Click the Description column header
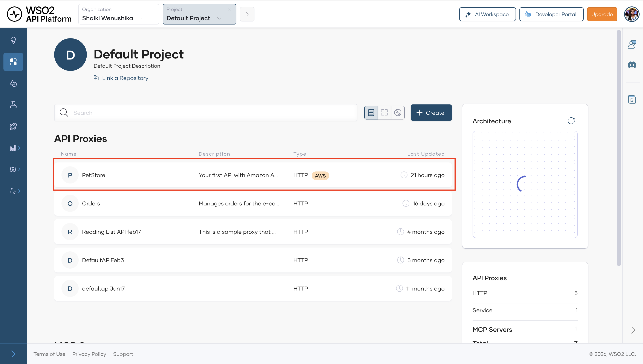 pyautogui.click(x=214, y=154)
